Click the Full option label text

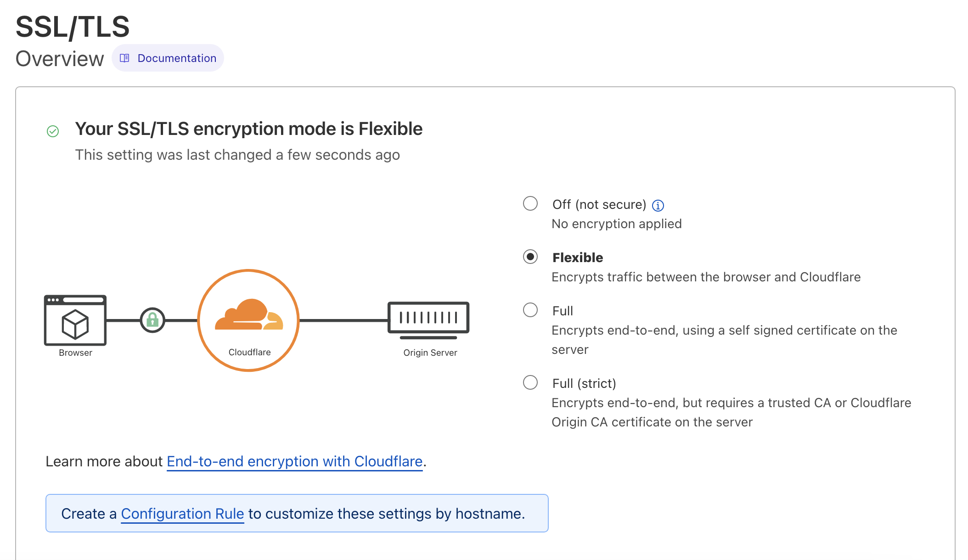tap(563, 311)
